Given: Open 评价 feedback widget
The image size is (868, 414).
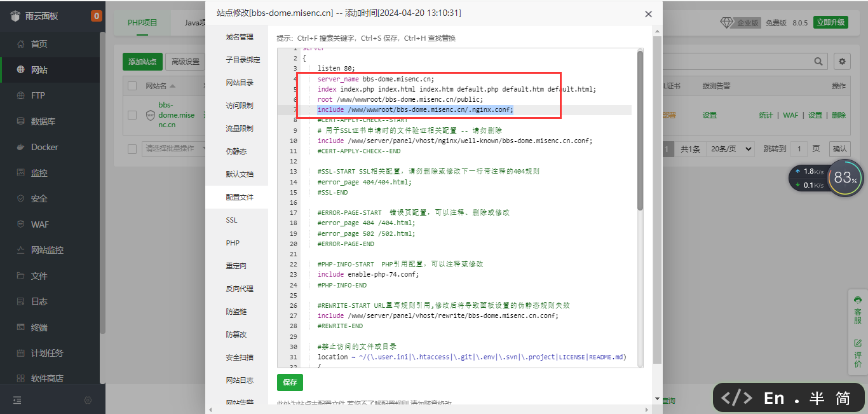Looking at the screenshot, I should click(858, 354).
